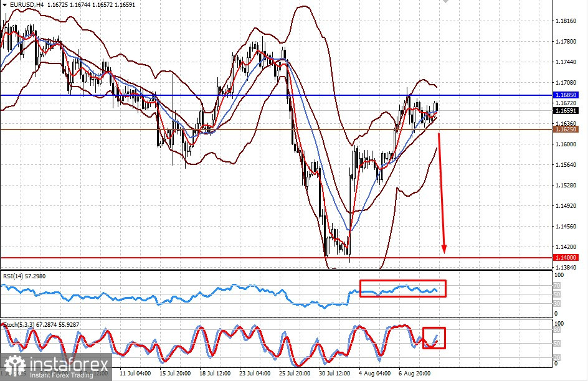The image size is (588, 381).
Task: Click the 30 Jul 12:00 time axis label
Action: tap(334, 374)
